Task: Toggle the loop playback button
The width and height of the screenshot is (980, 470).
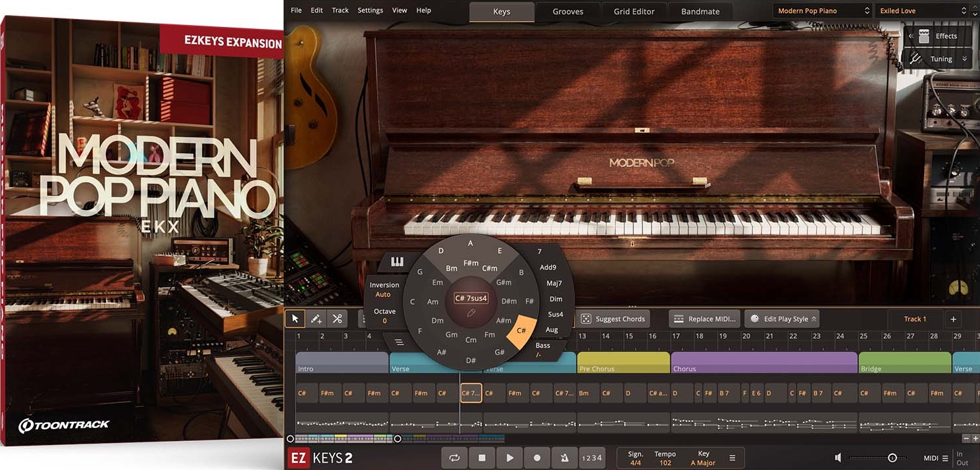Action: [x=454, y=457]
